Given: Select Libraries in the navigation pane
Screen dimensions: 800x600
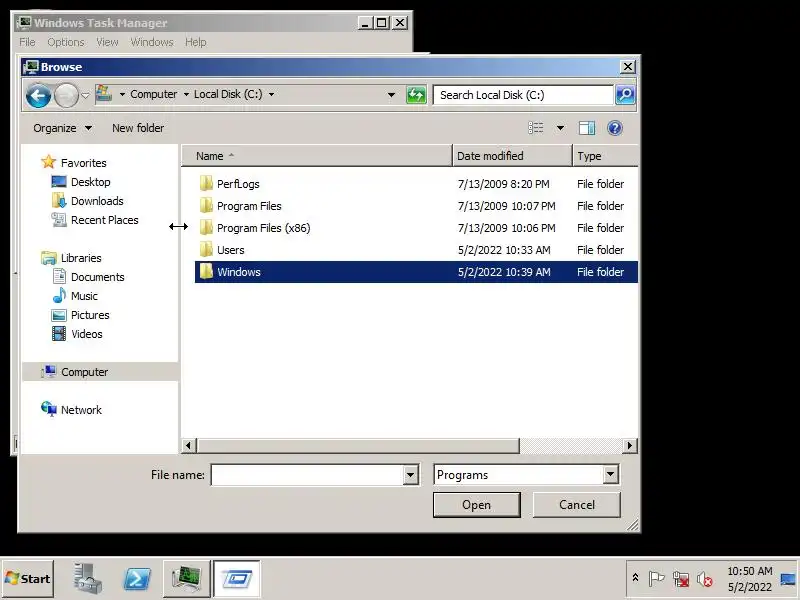Looking at the screenshot, I should pyautogui.click(x=81, y=258).
